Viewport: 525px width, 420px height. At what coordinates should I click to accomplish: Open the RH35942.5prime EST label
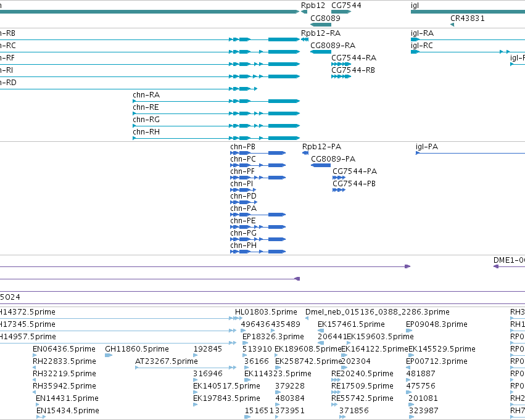64,386
